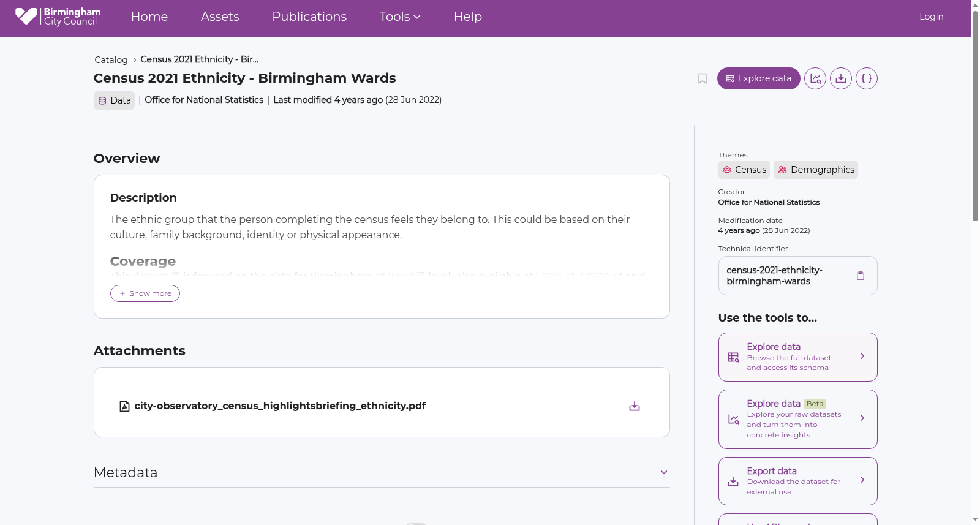980x525 pixels.
Task: Open the Tools dropdown menu
Action: tap(400, 17)
